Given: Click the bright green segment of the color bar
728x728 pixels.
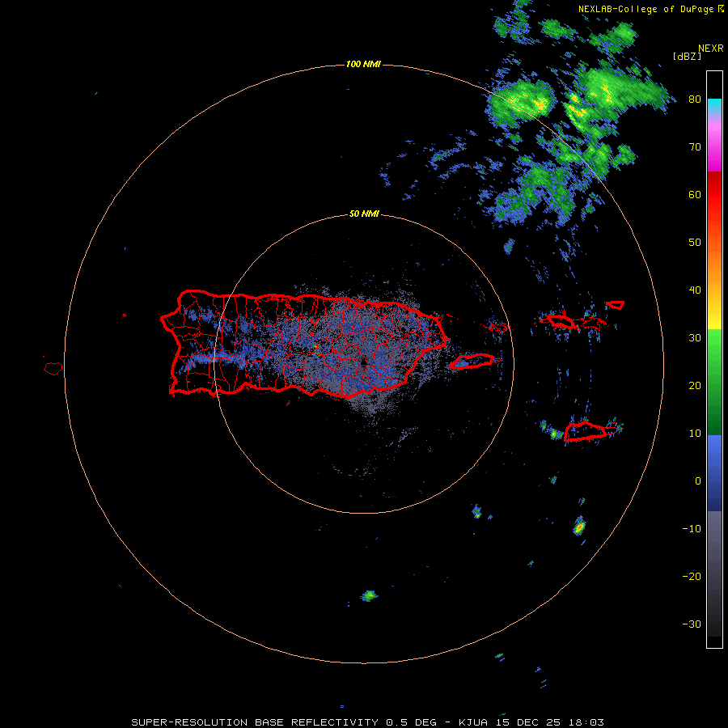Looking at the screenshot, I should click(714, 344).
